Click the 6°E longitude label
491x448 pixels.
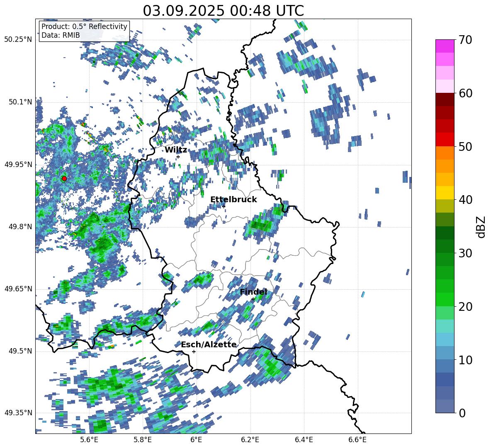coord(196,440)
